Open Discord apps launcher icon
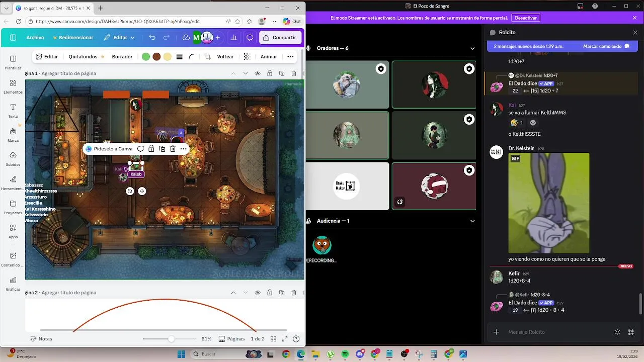 (x=630, y=332)
